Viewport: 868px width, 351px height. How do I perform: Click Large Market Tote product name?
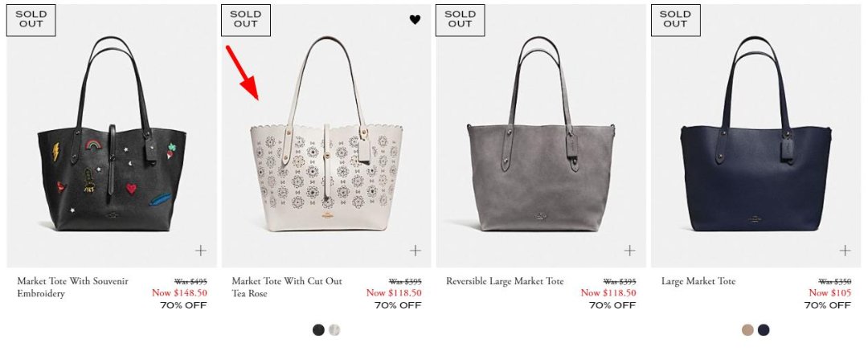pos(698,281)
